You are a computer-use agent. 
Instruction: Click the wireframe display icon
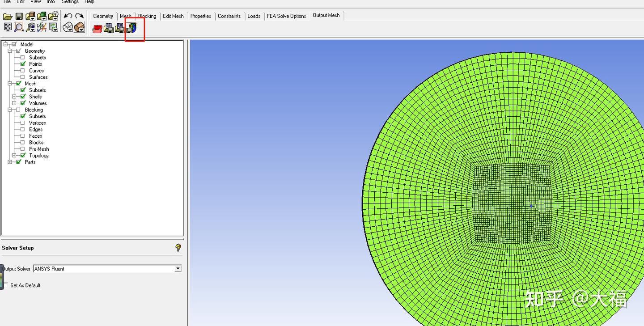pos(68,27)
